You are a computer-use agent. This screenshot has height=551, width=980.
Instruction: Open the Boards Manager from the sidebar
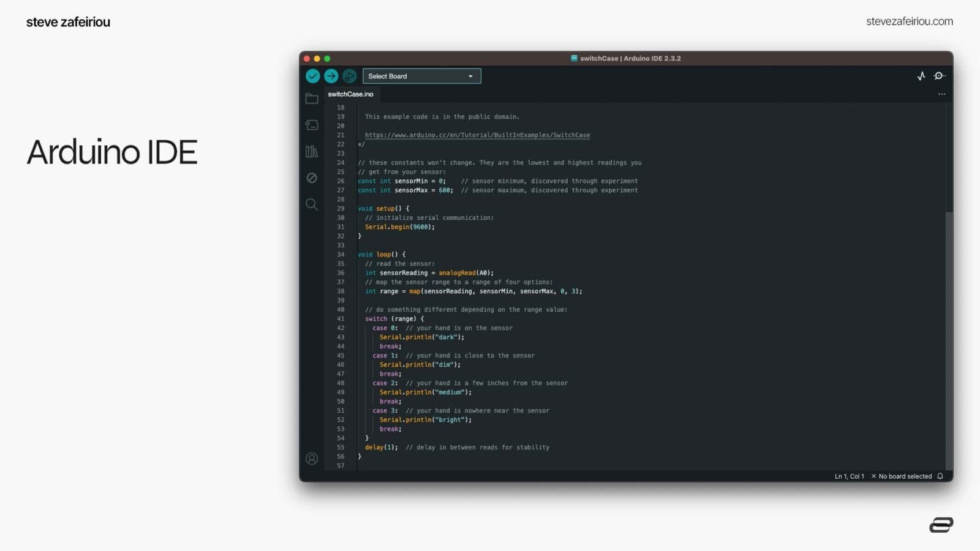point(312,124)
